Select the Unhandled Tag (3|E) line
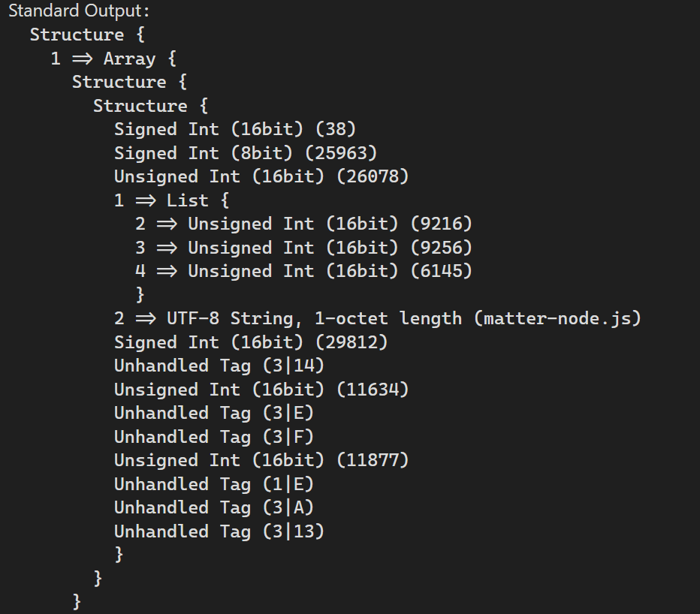700x614 pixels. pyautogui.click(x=214, y=413)
